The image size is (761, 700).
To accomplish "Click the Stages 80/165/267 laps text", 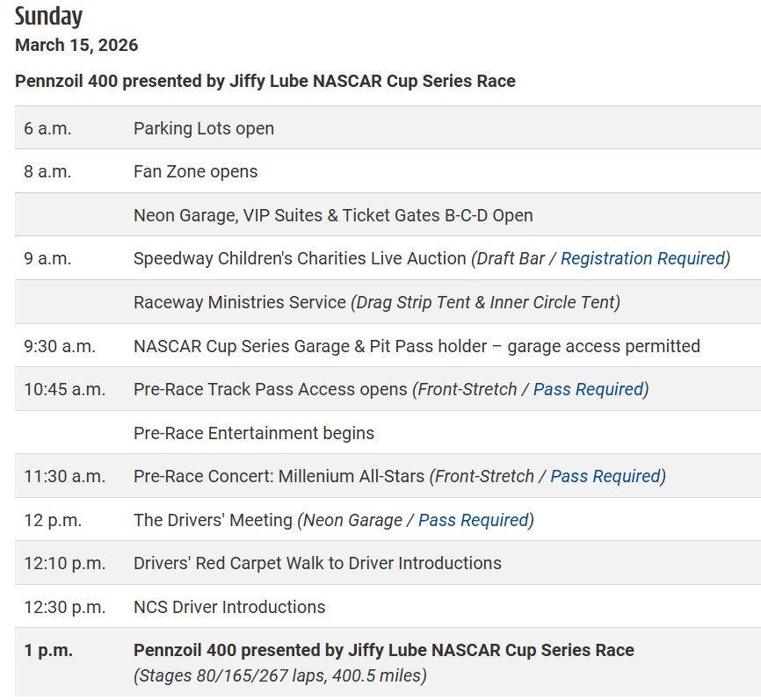I will pyautogui.click(x=279, y=675).
